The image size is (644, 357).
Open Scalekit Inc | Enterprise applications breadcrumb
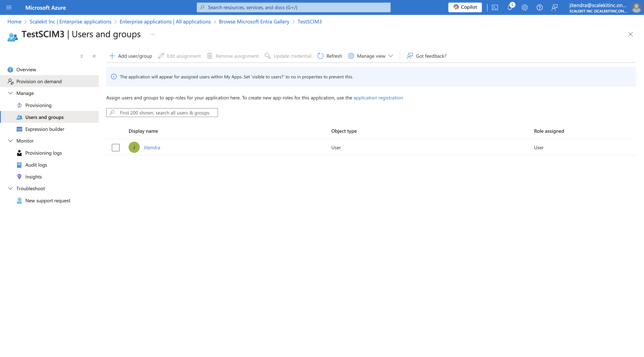[x=70, y=22]
